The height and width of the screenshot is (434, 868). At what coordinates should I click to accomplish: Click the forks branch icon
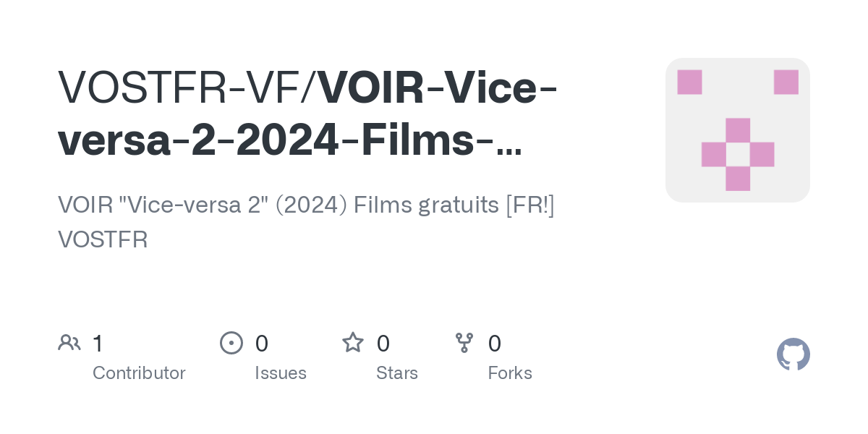(464, 343)
